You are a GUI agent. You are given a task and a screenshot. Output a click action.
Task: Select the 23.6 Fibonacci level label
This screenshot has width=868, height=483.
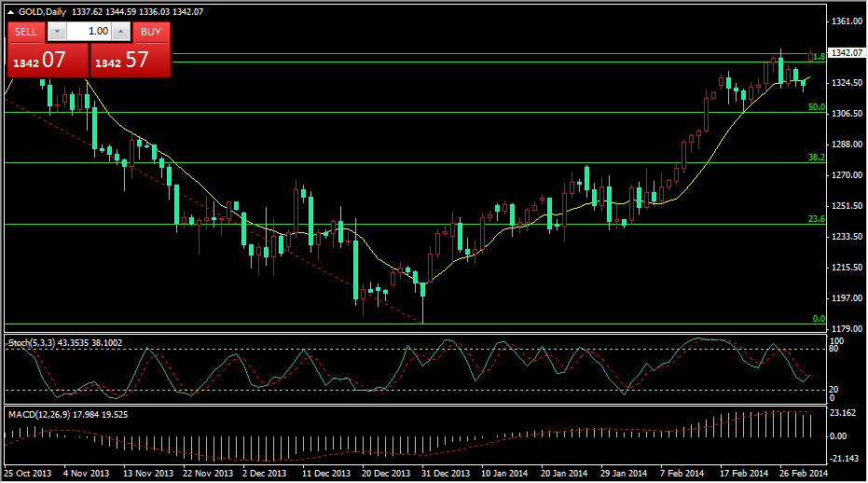coord(816,219)
